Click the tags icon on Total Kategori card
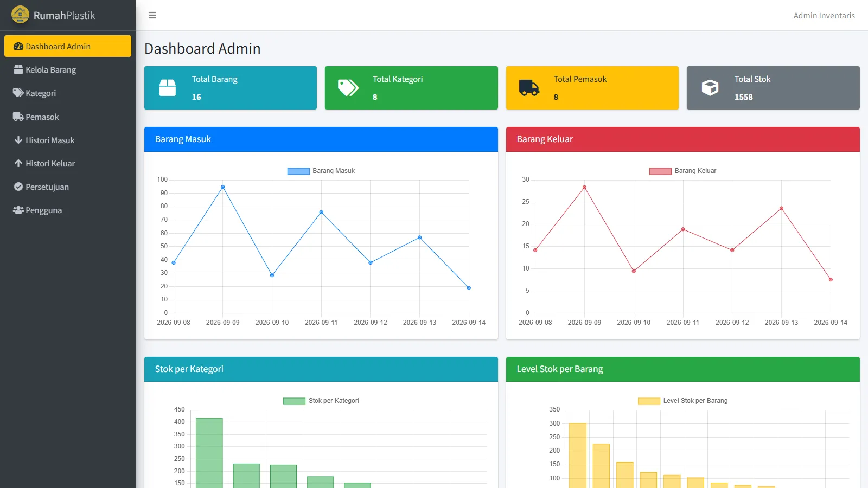Screen dimensions: 868x488 coord(348,88)
